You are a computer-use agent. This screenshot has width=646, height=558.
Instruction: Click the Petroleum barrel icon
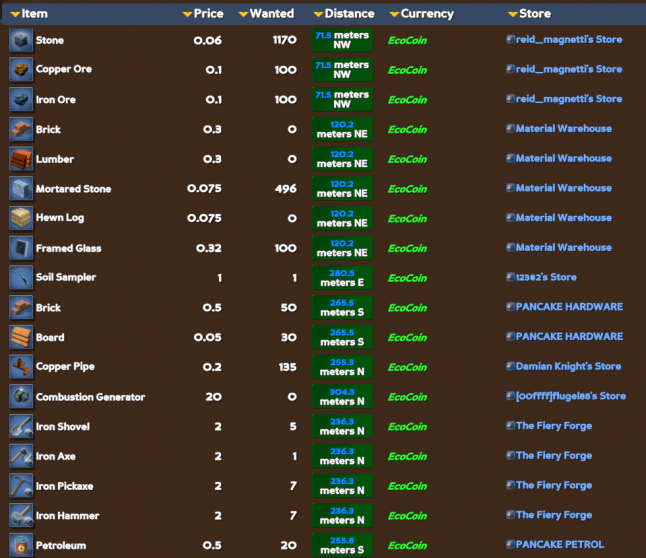pos(21,545)
